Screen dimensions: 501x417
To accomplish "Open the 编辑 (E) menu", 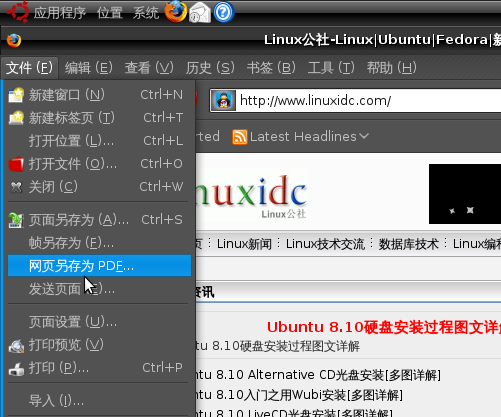I will (89, 68).
